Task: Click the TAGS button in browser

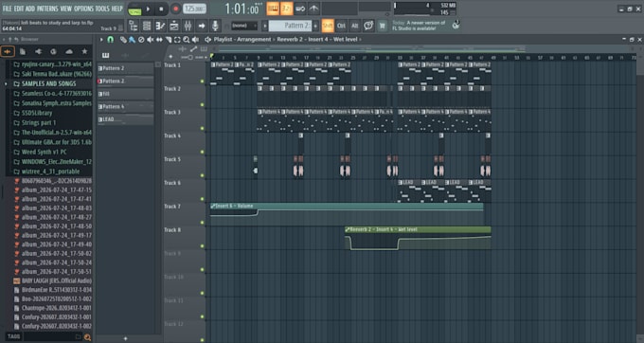Action: [x=13, y=336]
